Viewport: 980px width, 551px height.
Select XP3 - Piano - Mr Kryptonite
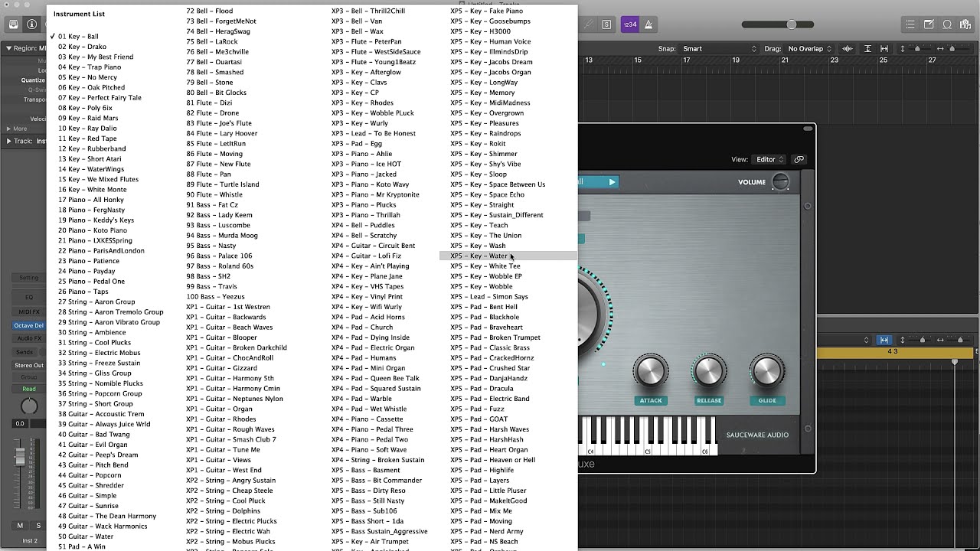pyautogui.click(x=375, y=194)
